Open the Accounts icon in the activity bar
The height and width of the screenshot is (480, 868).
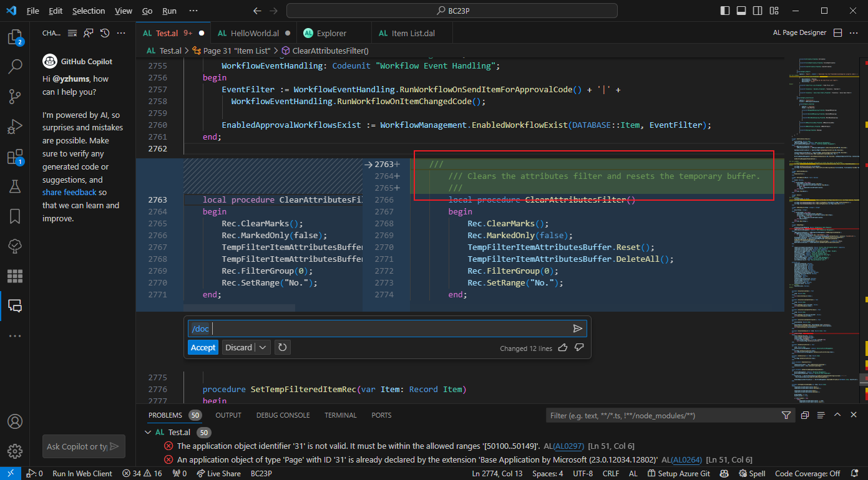15,421
